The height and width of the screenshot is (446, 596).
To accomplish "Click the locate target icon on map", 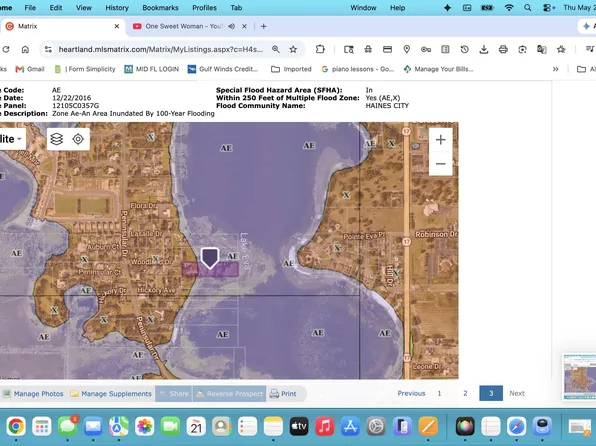I will tap(78, 139).
